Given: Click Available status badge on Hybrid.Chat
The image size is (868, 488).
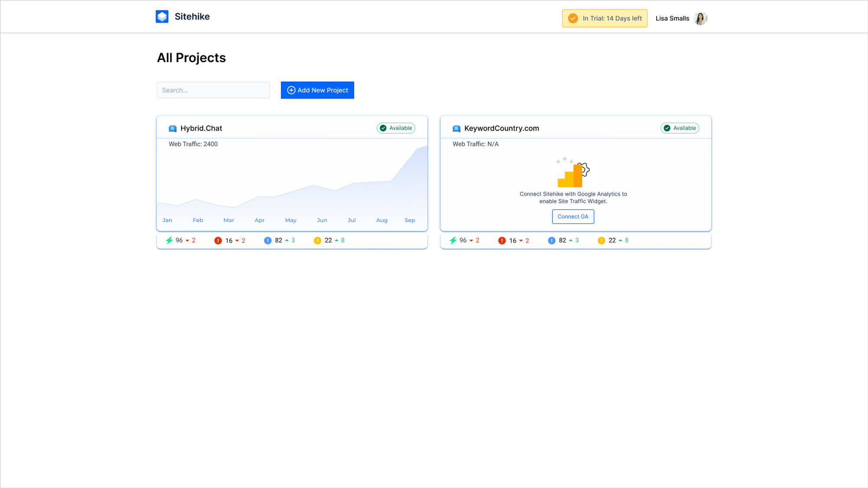Looking at the screenshot, I should 396,128.
